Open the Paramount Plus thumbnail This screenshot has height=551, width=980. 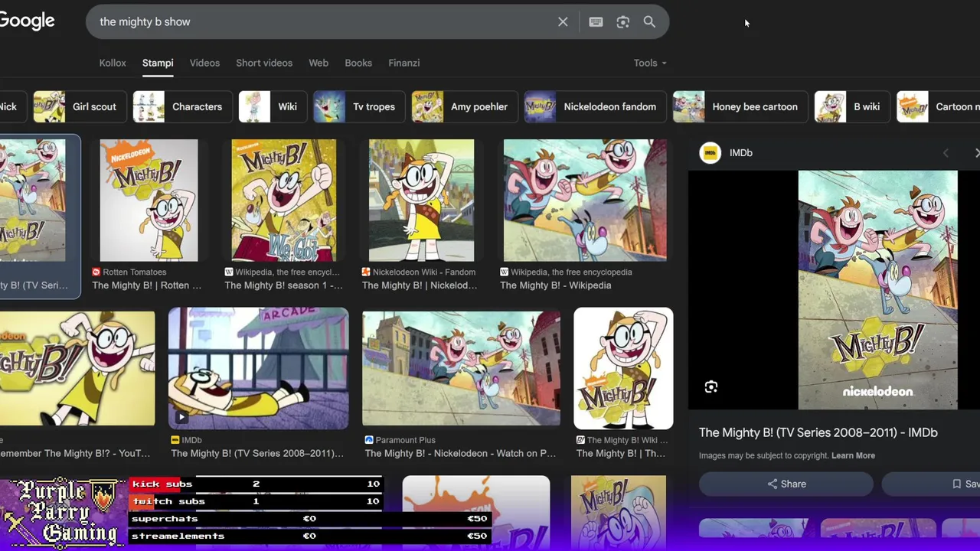pyautogui.click(x=461, y=368)
